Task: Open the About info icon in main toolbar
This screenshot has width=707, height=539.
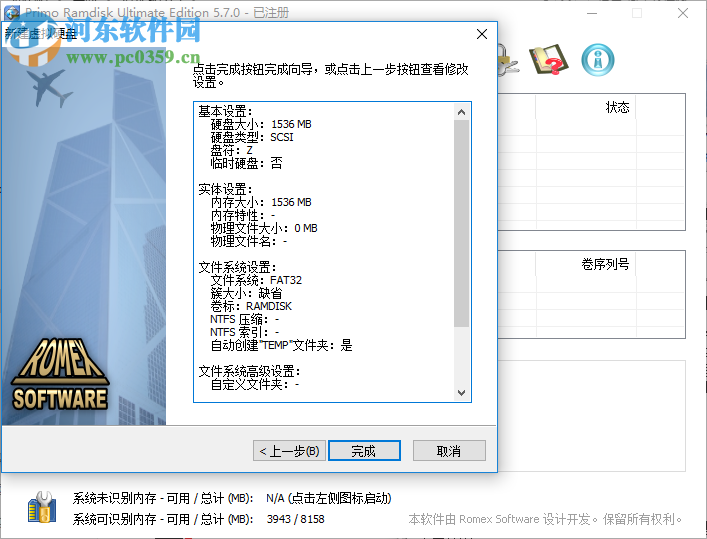Action: [597, 59]
